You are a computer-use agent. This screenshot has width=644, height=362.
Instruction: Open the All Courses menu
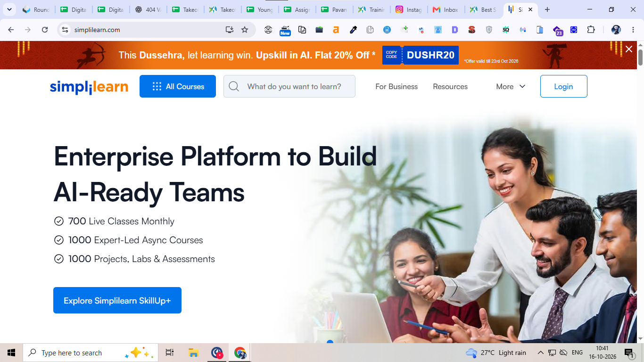[178, 86]
